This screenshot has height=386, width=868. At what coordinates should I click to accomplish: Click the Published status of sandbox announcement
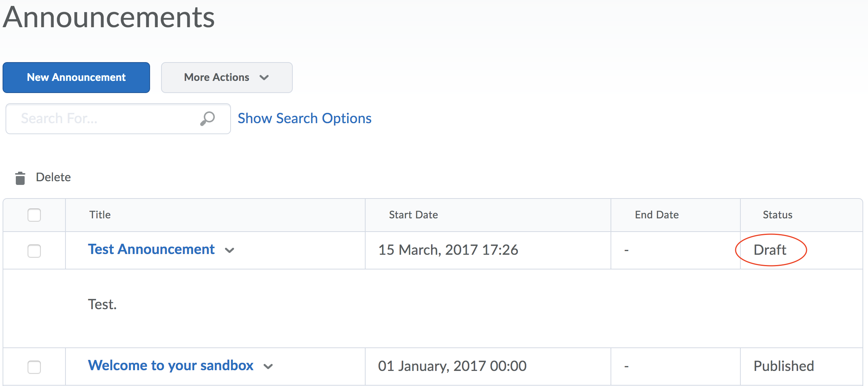pyautogui.click(x=783, y=366)
